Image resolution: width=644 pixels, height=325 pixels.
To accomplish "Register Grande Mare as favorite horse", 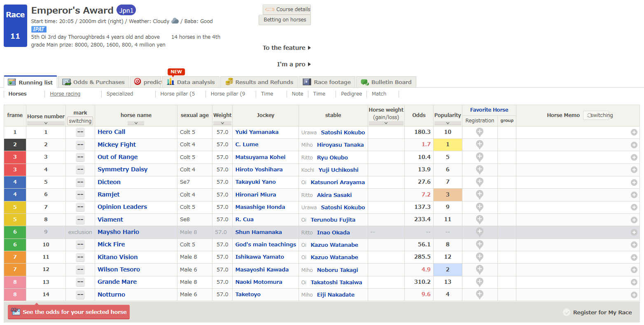I will [479, 282].
